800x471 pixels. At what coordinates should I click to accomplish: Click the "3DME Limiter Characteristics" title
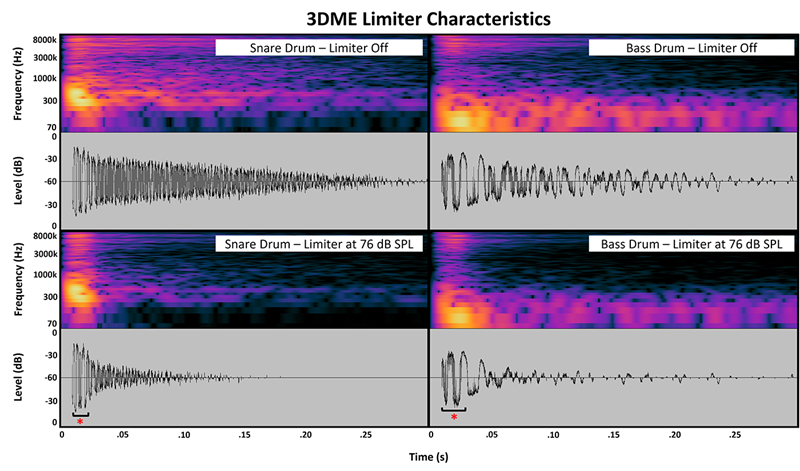[x=429, y=19]
